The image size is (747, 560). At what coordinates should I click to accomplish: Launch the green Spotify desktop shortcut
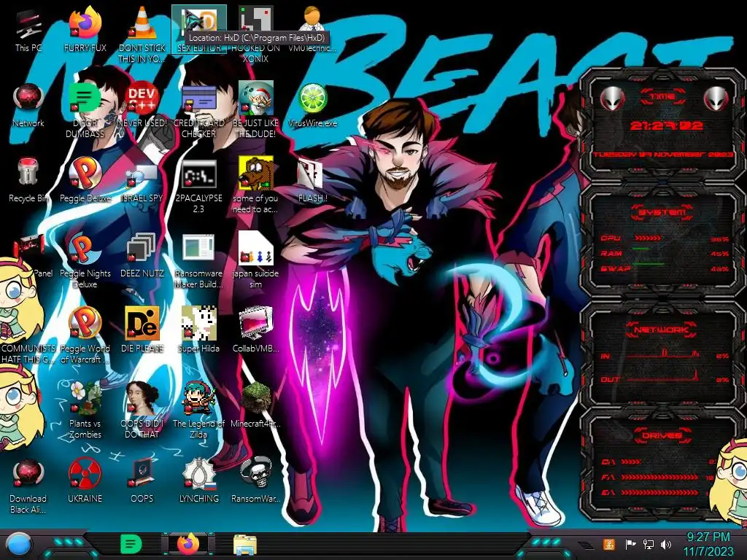click(x=85, y=111)
